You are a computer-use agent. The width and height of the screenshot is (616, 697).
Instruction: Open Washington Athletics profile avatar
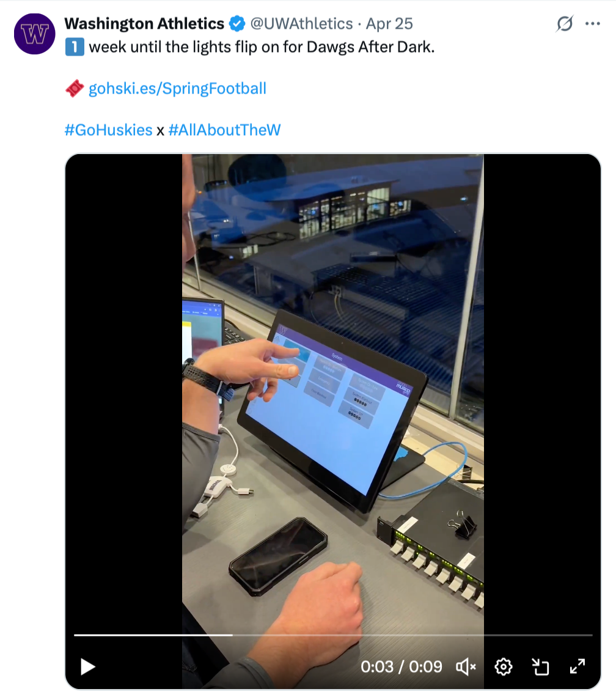coord(35,34)
